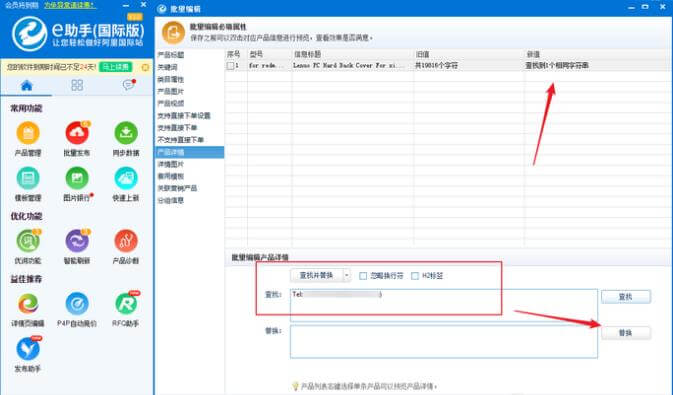
Task: Focus the 替换 replacement text field
Action: 444,342
